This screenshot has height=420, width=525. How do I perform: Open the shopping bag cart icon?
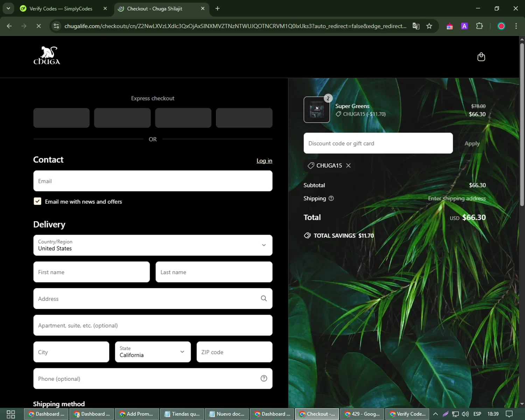481,57
